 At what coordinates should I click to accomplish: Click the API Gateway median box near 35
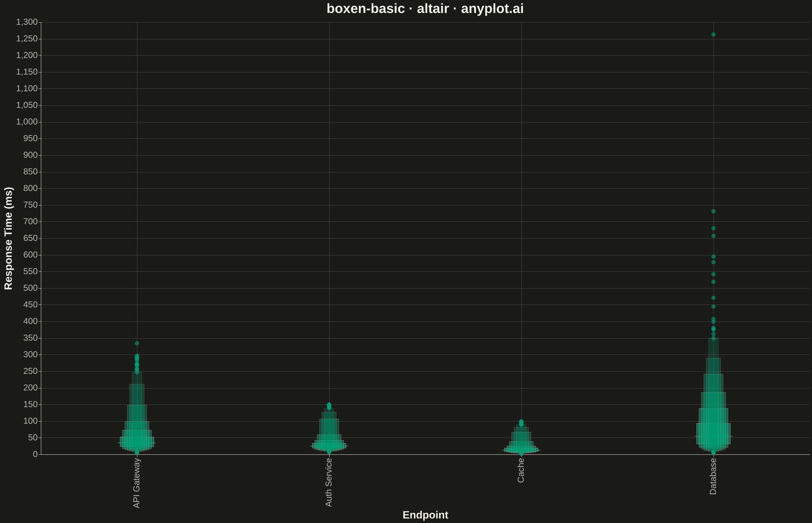coord(137,443)
